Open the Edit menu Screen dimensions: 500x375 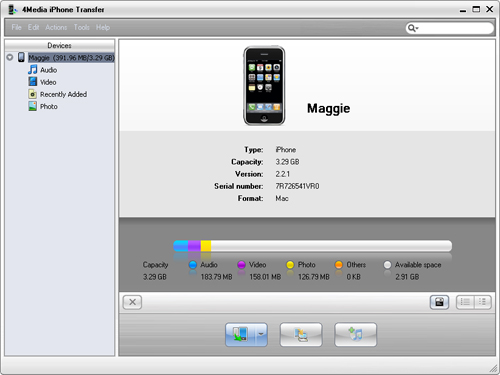pyautogui.click(x=33, y=27)
